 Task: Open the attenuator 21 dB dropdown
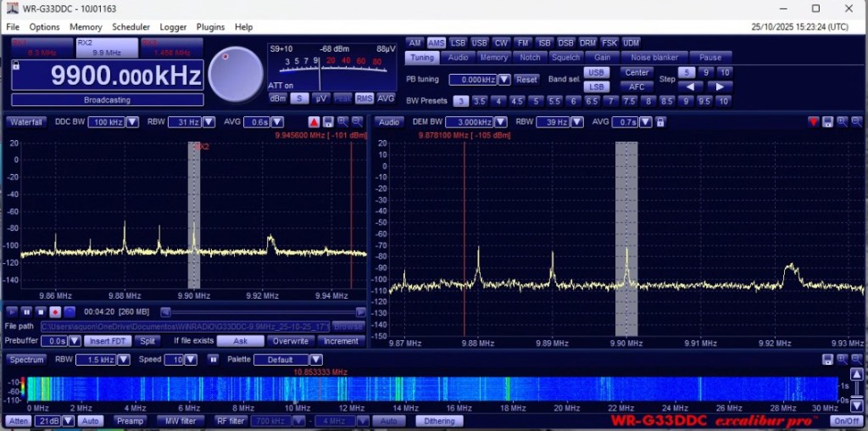tap(69, 421)
